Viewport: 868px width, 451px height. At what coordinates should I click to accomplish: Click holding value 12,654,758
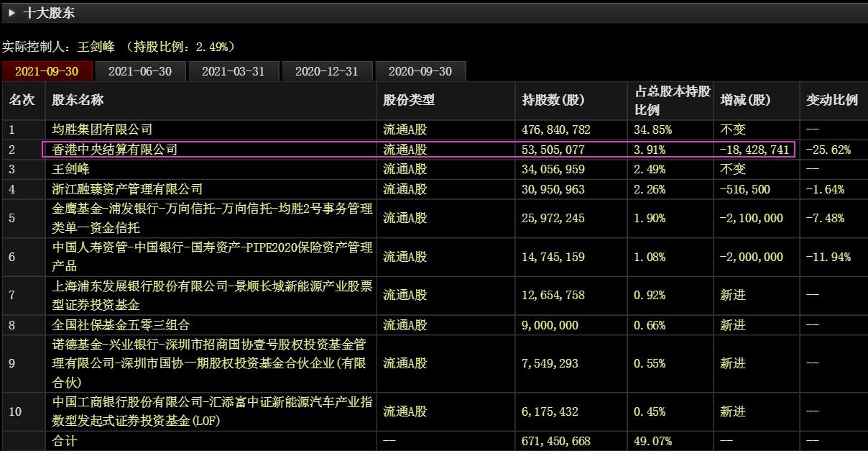[553, 295]
